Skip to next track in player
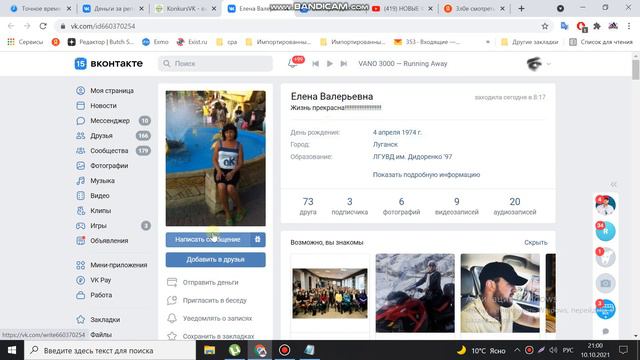Screen dimensions: 640x360 coord(344,64)
